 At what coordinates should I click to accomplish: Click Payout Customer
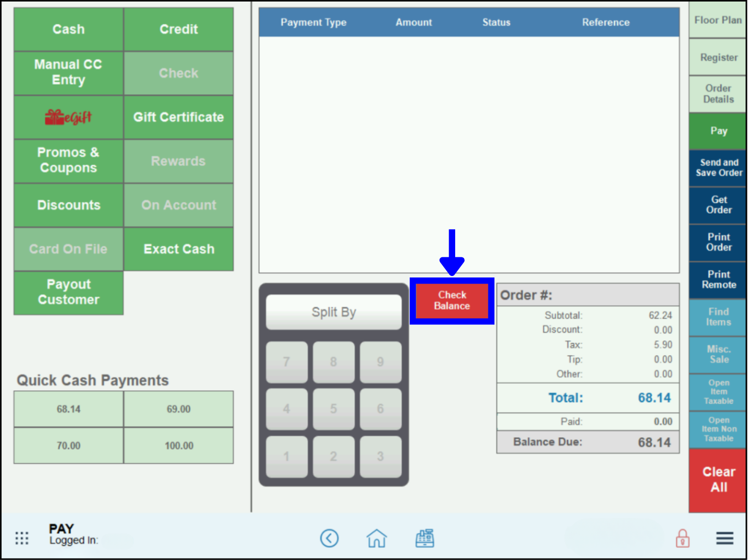[x=68, y=292]
